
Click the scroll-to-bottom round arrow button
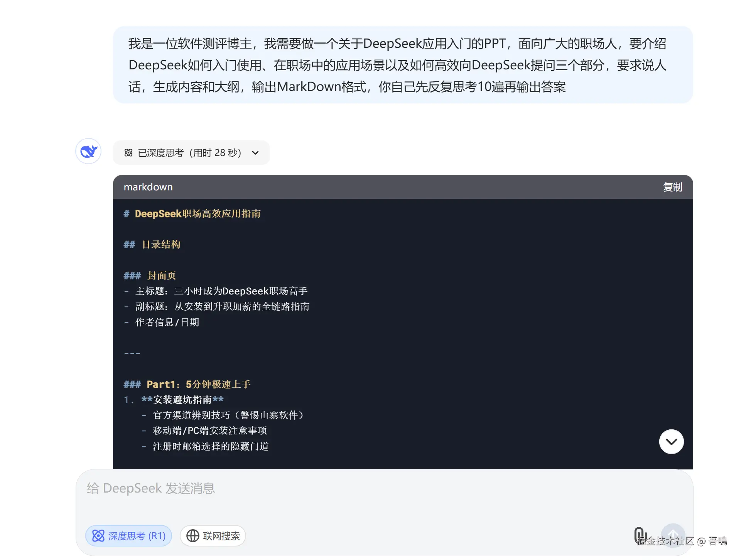tap(671, 442)
